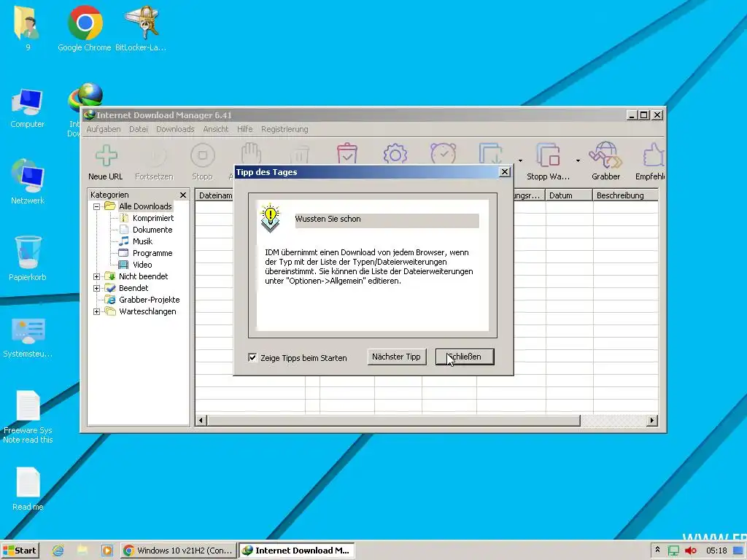Uncheck Zeige Tipps beim Starten
Image resolution: width=747 pixels, height=560 pixels.
pyautogui.click(x=252, y=357)
